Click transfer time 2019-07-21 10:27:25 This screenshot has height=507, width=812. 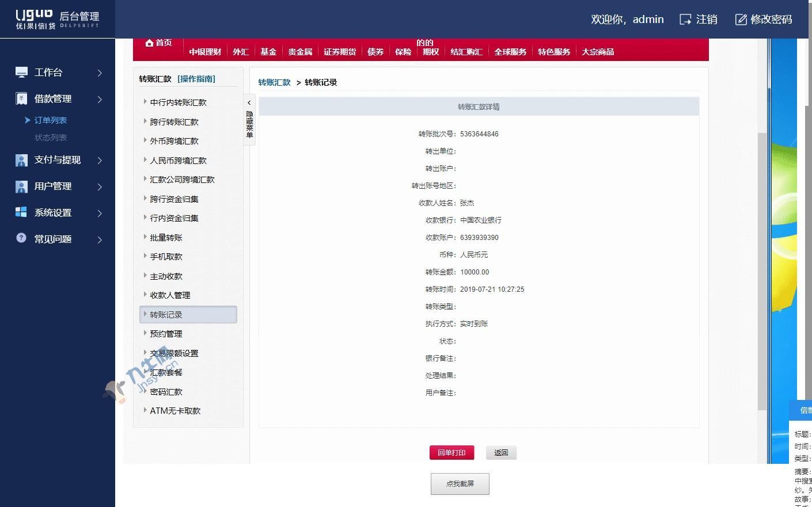[492, 289]
